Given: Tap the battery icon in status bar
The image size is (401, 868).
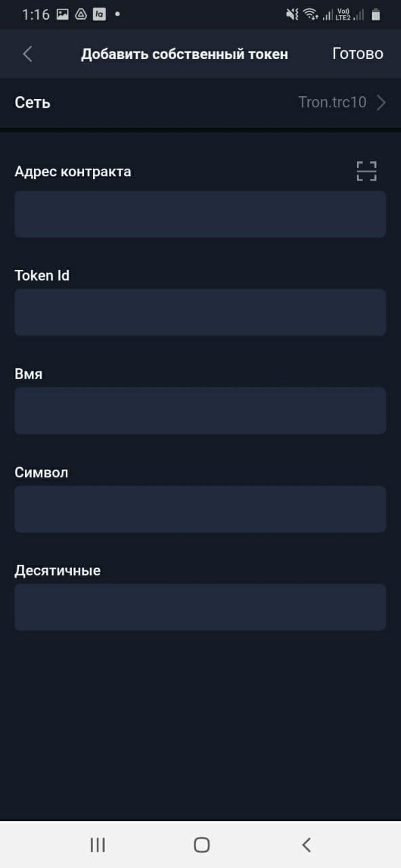Looking at the screenshot, I should 375,14.
